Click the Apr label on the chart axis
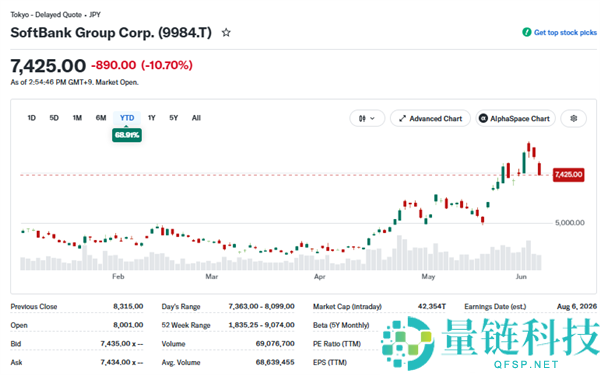 [x=320, y=276]
